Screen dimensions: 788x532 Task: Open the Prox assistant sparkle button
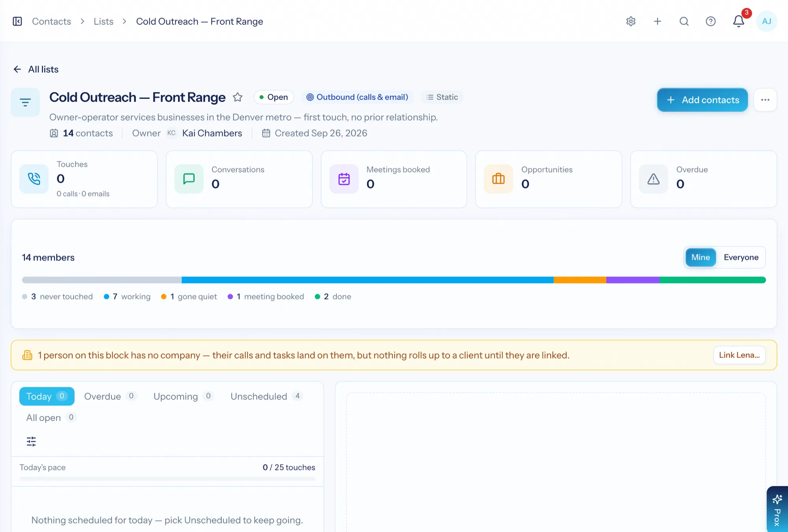777,510
